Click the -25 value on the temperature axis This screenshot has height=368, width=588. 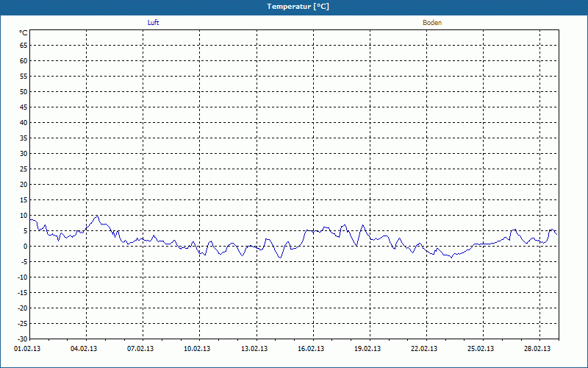click(x=23, y=323)
